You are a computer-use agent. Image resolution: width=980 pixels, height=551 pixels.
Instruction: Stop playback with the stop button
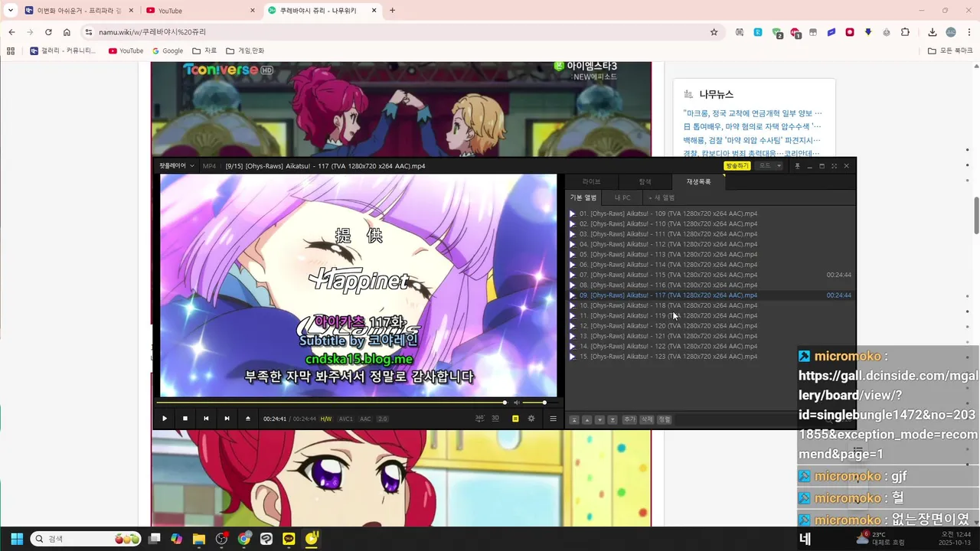(x=185, y=419)
